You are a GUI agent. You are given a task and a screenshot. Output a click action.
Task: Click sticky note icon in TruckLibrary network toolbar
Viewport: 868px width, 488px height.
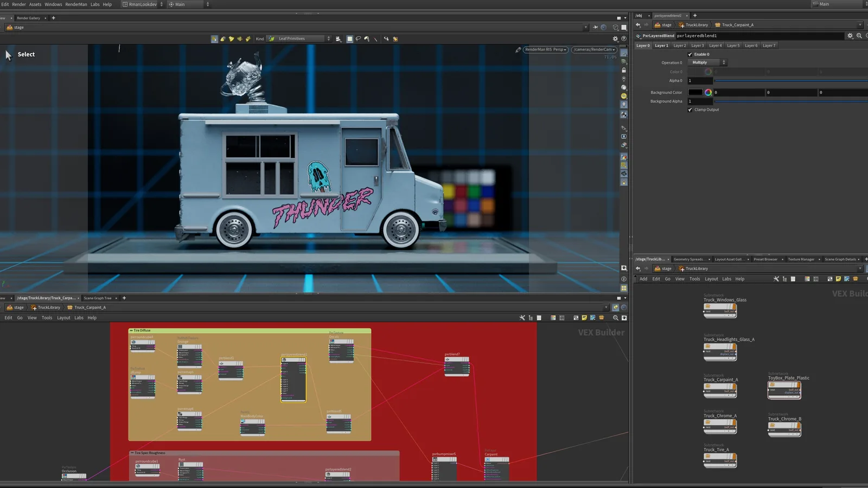[838, 279]
